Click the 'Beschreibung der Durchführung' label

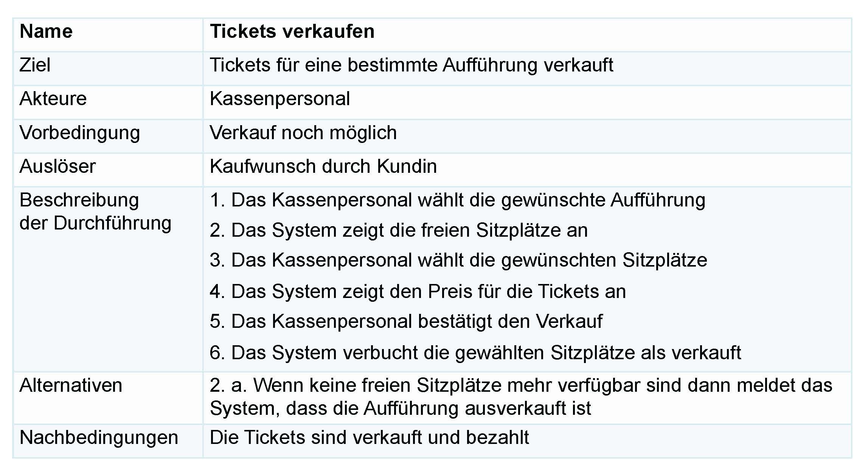[x=95, y=211]
